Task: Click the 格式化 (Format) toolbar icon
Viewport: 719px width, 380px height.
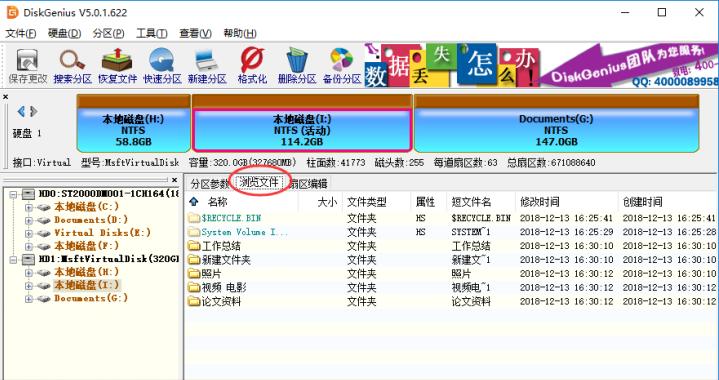Action: [252, 66]
